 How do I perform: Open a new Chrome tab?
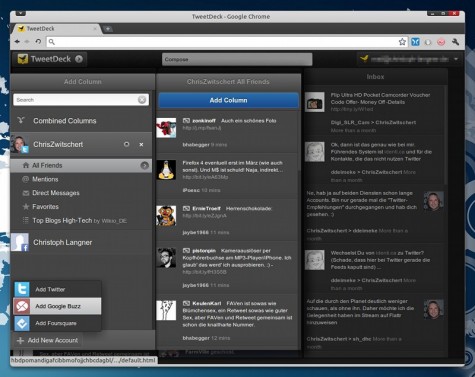(108, 29)
